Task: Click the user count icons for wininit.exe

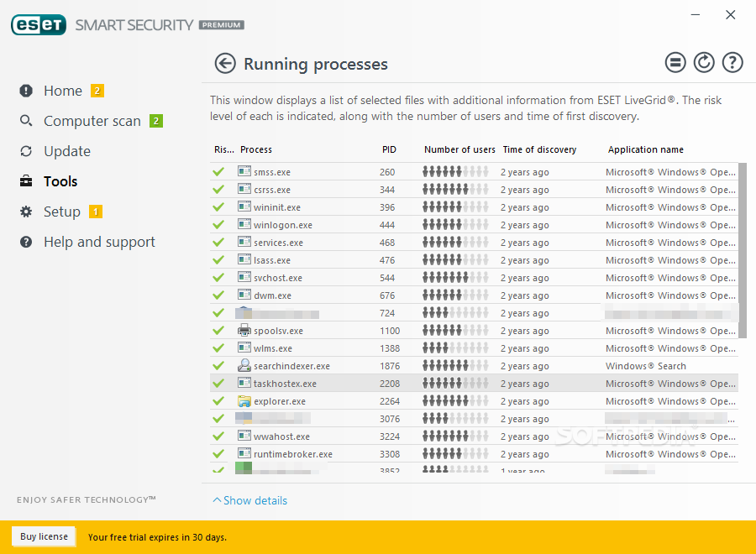Action: pyautogui.click(x=455, y=207)
